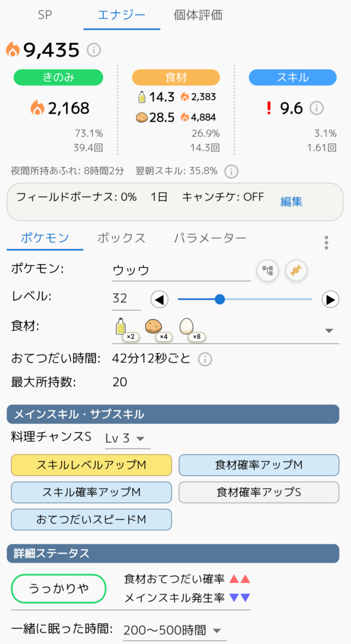Open info icon next to 翌朝スキル 35.8%
351x644 pixels.
(x=231, y=171)
